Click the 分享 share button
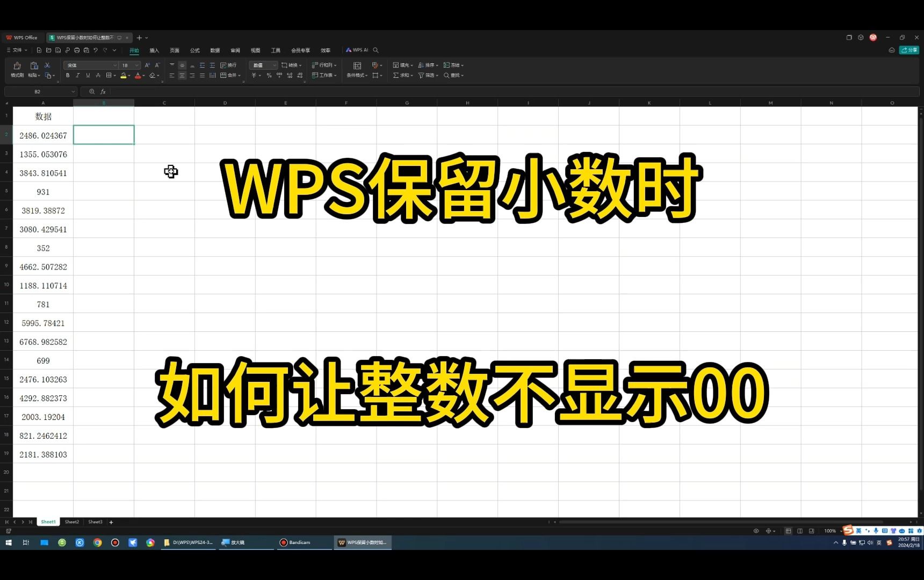Image resolution: width=924 pixels, height=580 pixels. [x=909, y=50]
